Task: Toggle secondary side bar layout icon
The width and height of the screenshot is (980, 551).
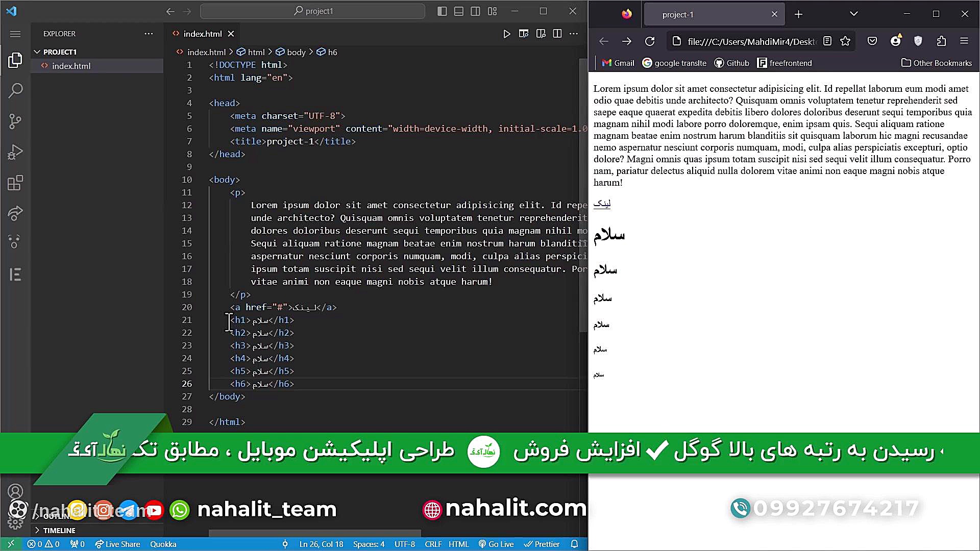Action: 475,11
